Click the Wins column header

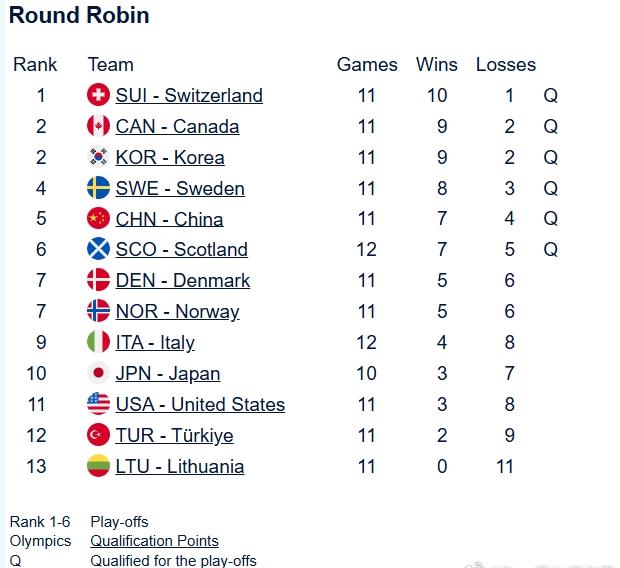click(x=437, y=64)
